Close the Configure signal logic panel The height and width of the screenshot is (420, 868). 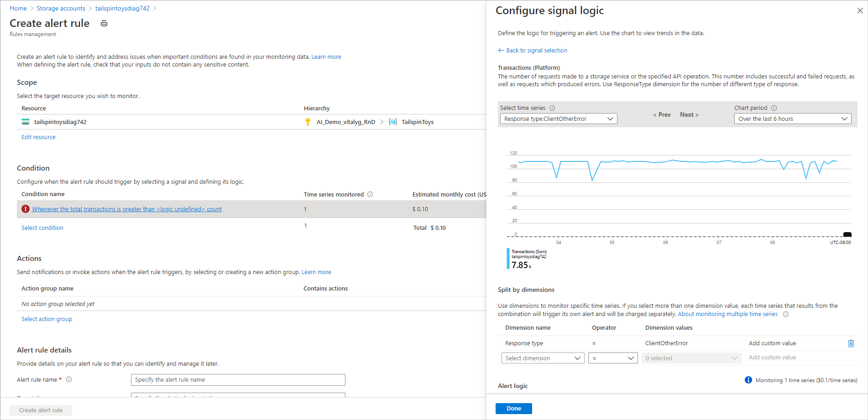coord(860,10)
